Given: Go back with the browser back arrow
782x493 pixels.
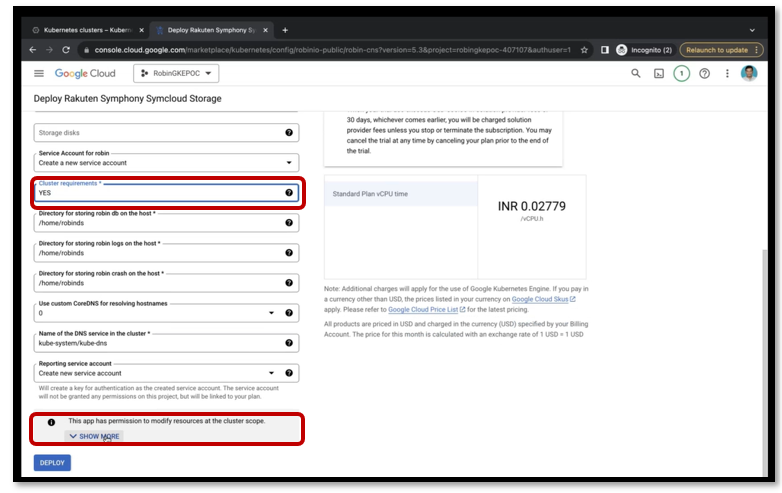Looking at the screenshot, I should [x=33, y=50].
